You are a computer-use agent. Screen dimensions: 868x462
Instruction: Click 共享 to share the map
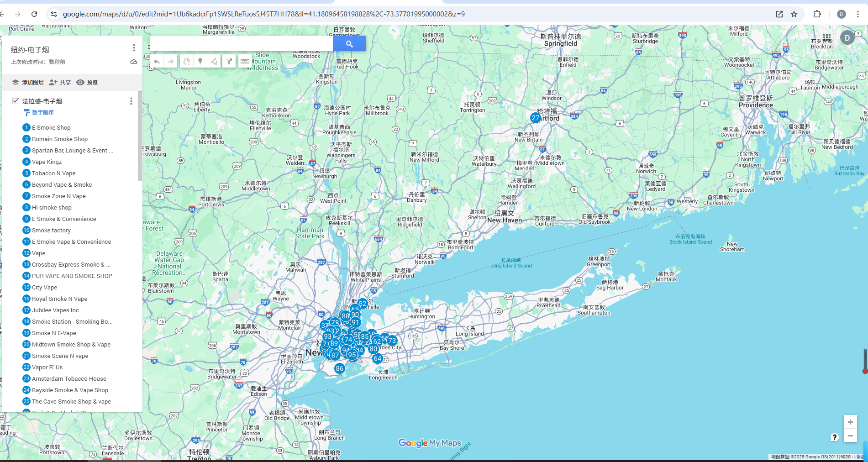tap(60, 83)
